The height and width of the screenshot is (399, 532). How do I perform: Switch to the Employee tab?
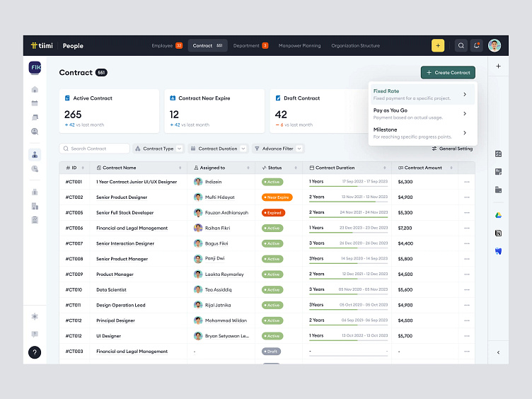coord(167,45)
